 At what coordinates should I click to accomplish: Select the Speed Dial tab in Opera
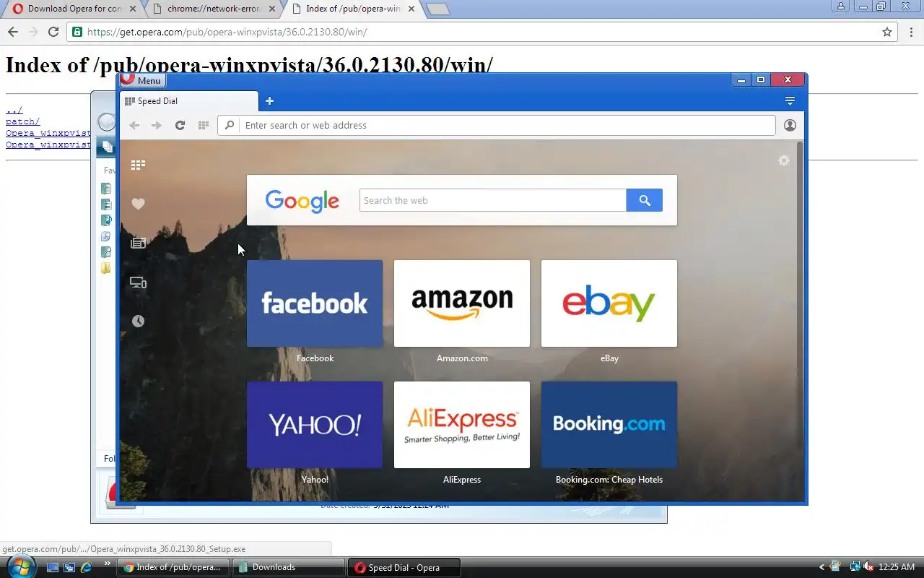click(x=189, y=101)
